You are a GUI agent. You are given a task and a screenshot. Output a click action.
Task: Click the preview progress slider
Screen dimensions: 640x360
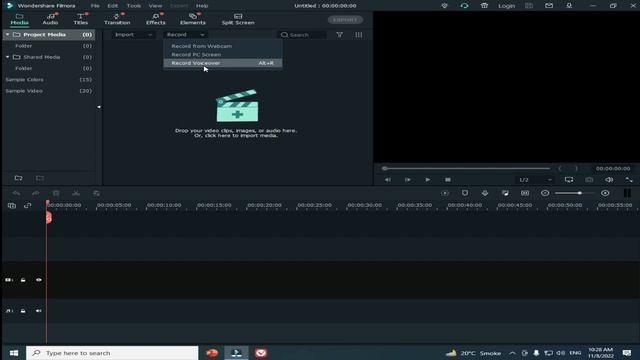[x=466, y=168]
